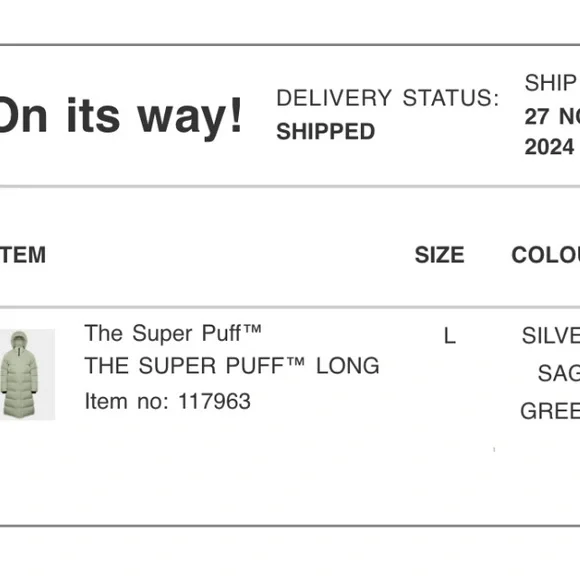Select the 'SHIP' label at top right

point(550,82)
